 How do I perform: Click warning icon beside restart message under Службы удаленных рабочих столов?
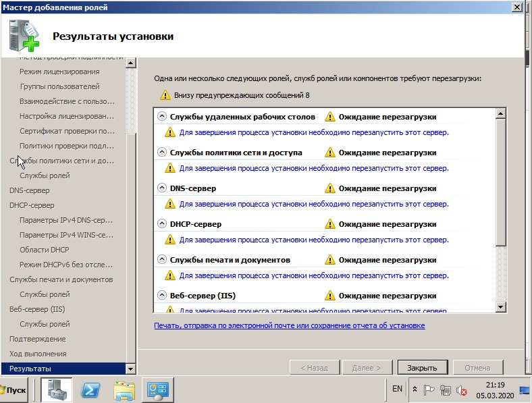(x=170, y=132)
